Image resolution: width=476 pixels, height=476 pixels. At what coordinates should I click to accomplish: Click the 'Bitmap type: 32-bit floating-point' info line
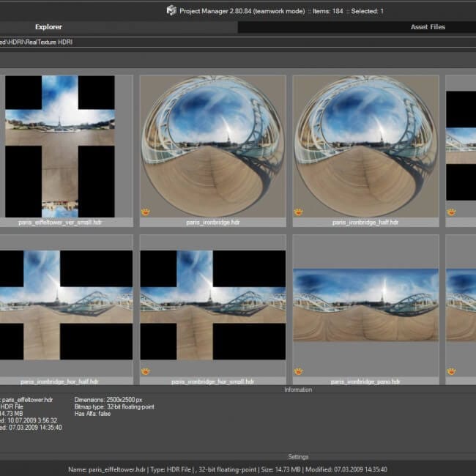(114, 406)
